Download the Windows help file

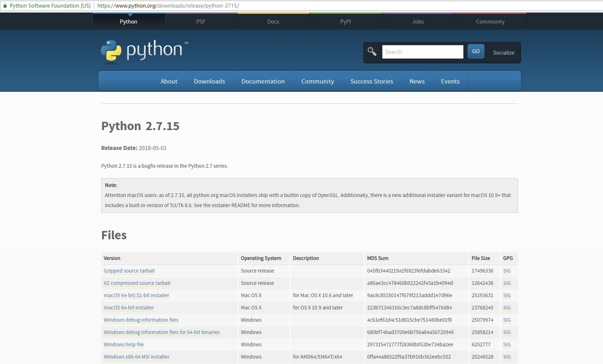(124, 344)
